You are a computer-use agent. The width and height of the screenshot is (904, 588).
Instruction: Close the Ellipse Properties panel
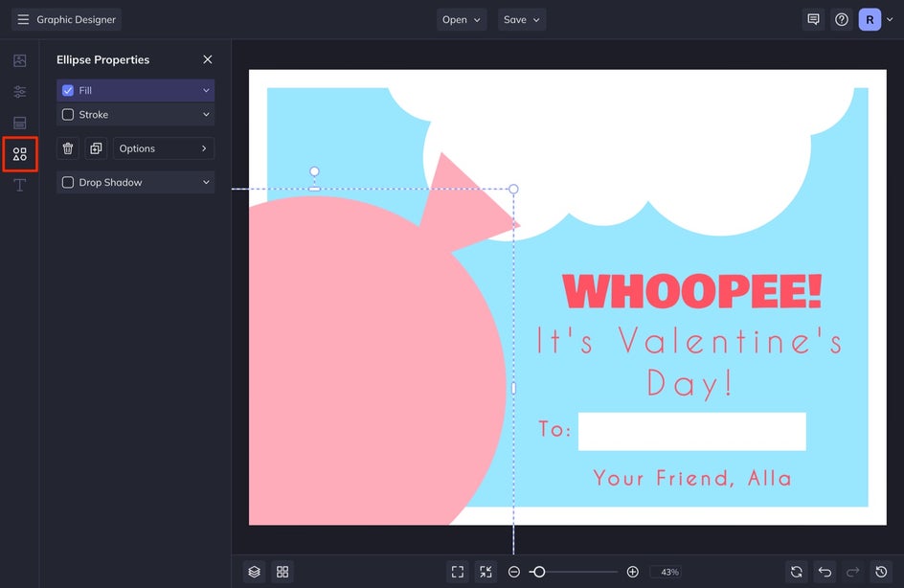click(x=208, y=59)
